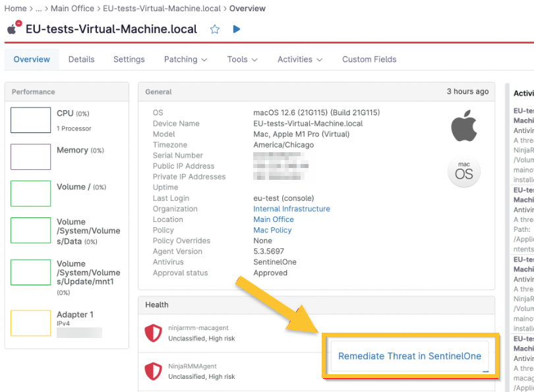Expand the Patching dropdown menu
This screenshot has width=534, height=392.
pyautogui.click(x=185, y=59)
